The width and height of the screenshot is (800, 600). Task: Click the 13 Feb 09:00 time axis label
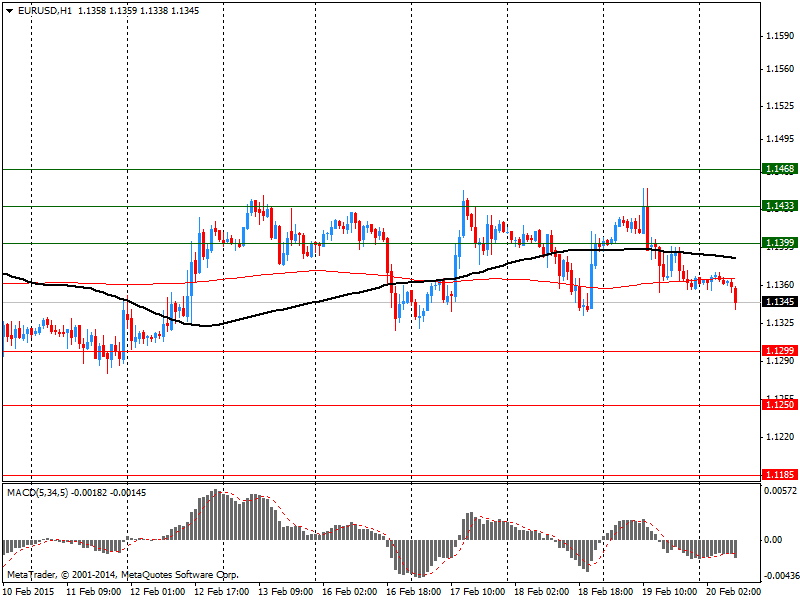286,592
